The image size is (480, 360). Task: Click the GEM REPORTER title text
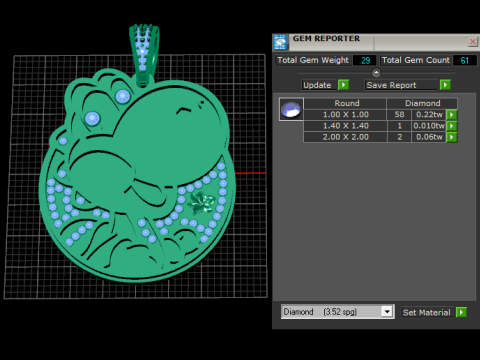pyautogui.click(x=326, y=39)
